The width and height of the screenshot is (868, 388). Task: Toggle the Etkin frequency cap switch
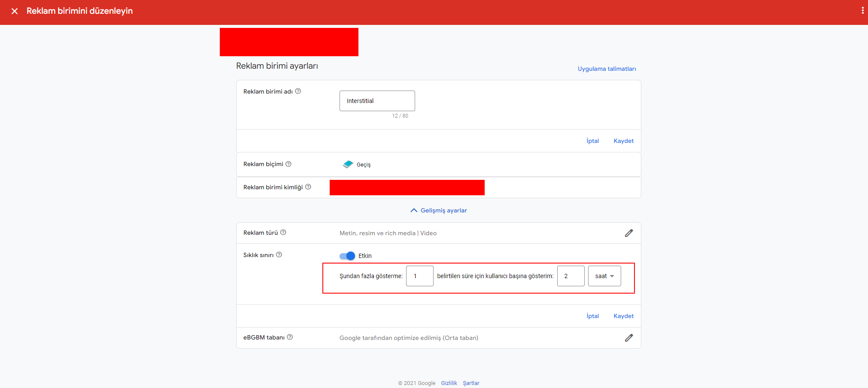click(347, 256)
